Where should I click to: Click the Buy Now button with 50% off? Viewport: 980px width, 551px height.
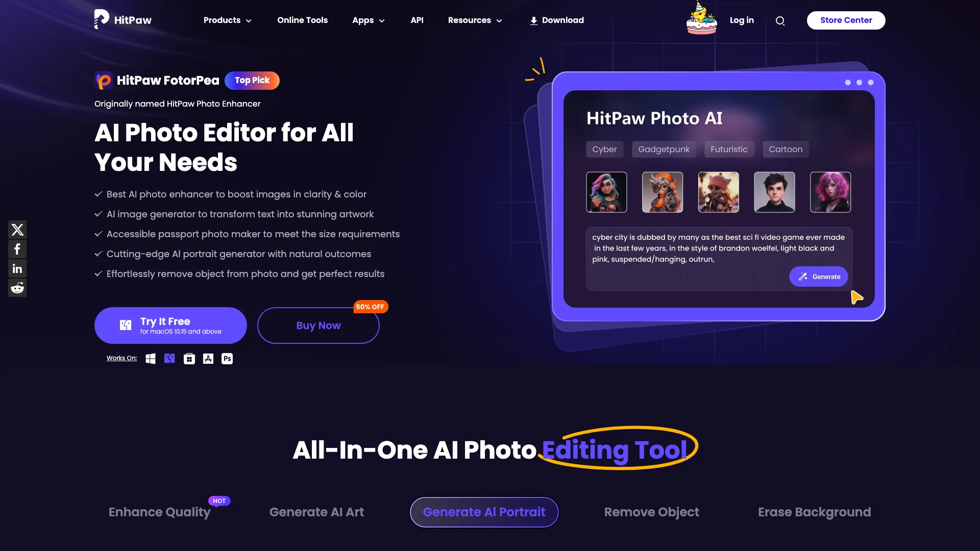pyautogui.click(x=317, y=325)
